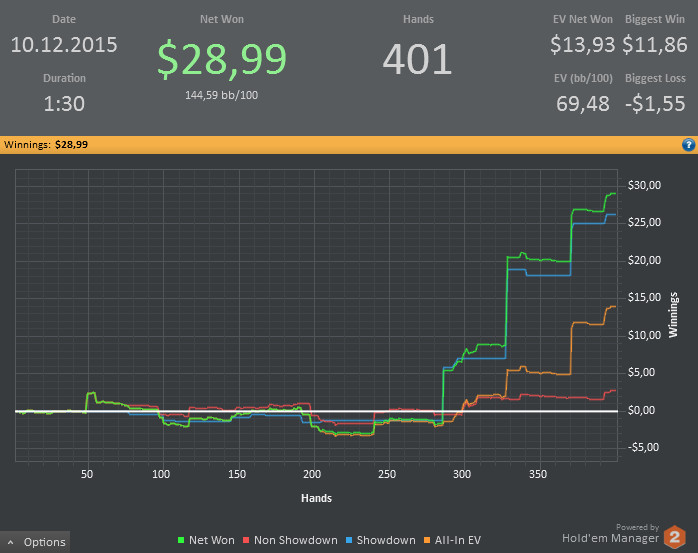The height and width of the screenshot is (553, 698).
Task: Select the Non Showdown legend label
Action: click(x=296, y=540)
